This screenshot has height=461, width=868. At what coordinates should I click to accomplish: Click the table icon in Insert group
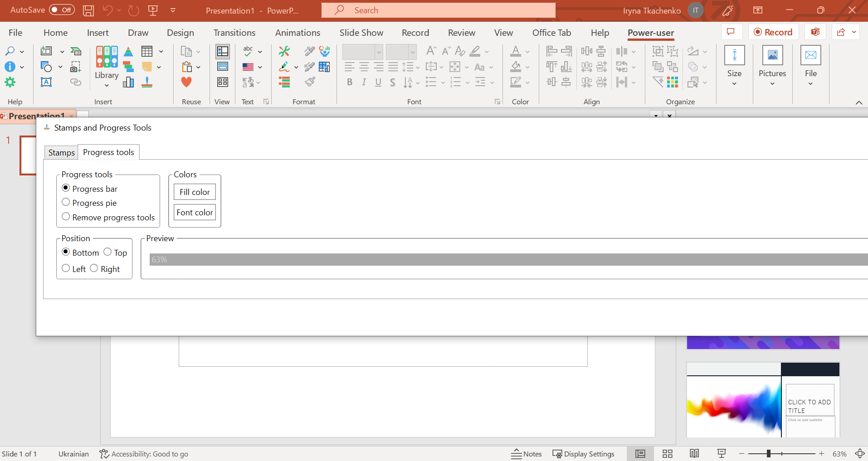pos(147,51)
